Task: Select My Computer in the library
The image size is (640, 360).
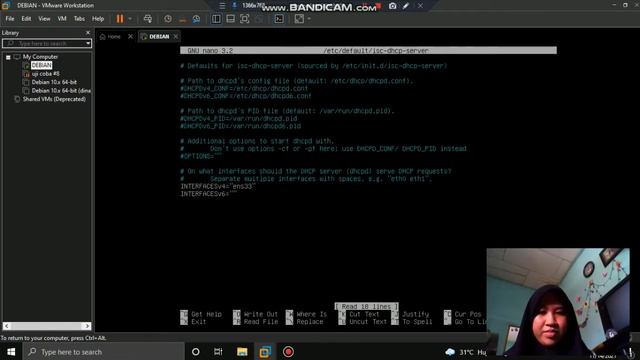Action: pyautogui.click(x=40, y=57)
